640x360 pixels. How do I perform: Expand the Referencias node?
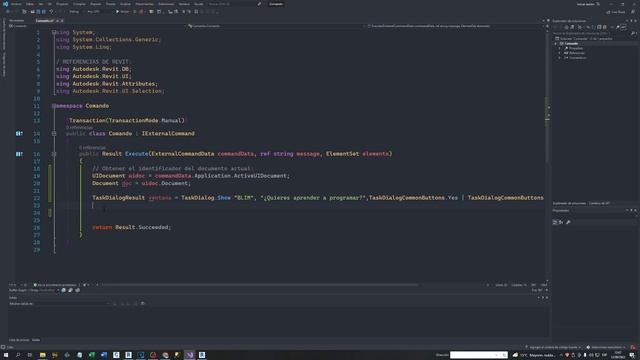coord(560,53)
